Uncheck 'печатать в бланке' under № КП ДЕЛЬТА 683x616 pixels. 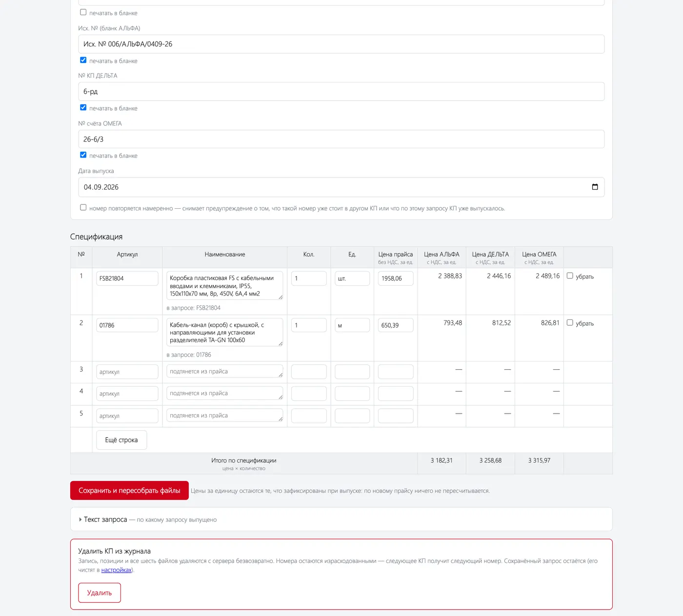pyautogui.click(x=83, y=107)
